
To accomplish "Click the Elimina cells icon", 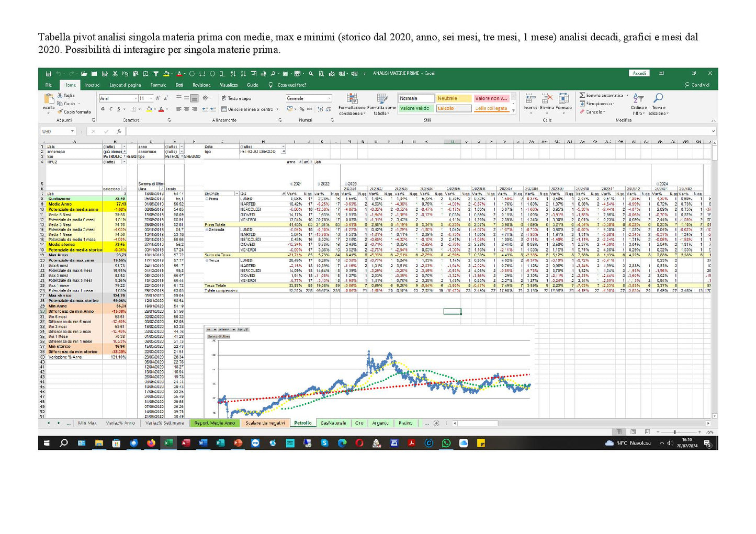I will click(547, 98).
